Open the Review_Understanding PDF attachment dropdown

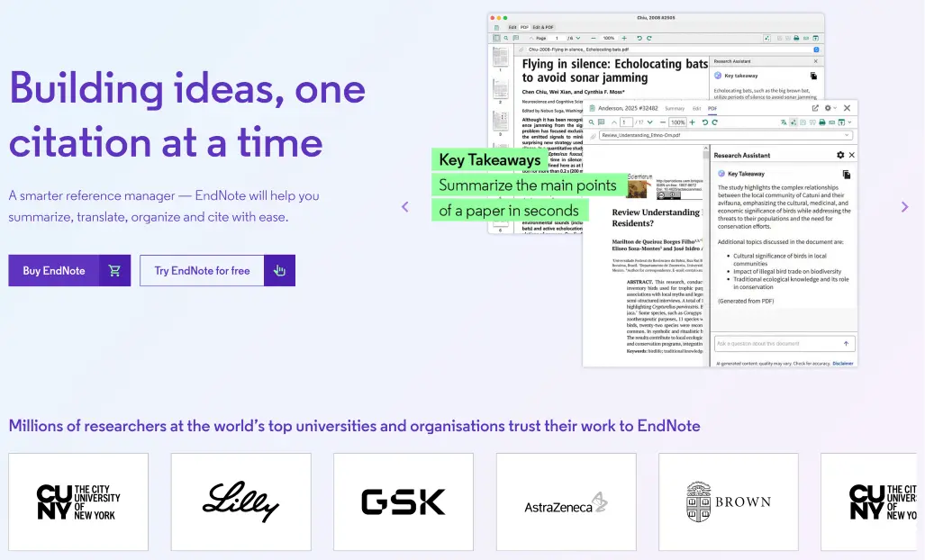(726, 135)
